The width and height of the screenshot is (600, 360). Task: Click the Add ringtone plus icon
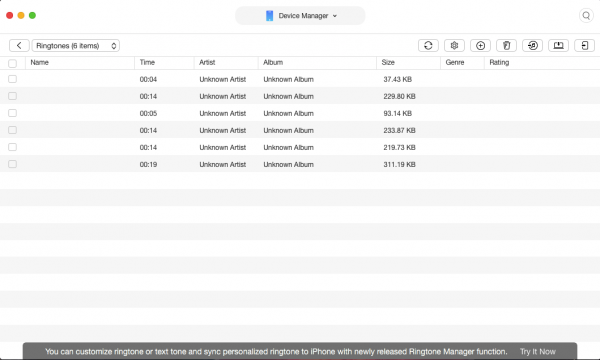480,46
